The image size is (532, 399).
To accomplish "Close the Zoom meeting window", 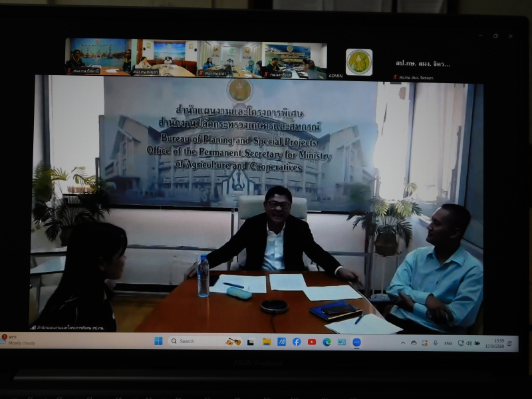I will coord(511,37).
